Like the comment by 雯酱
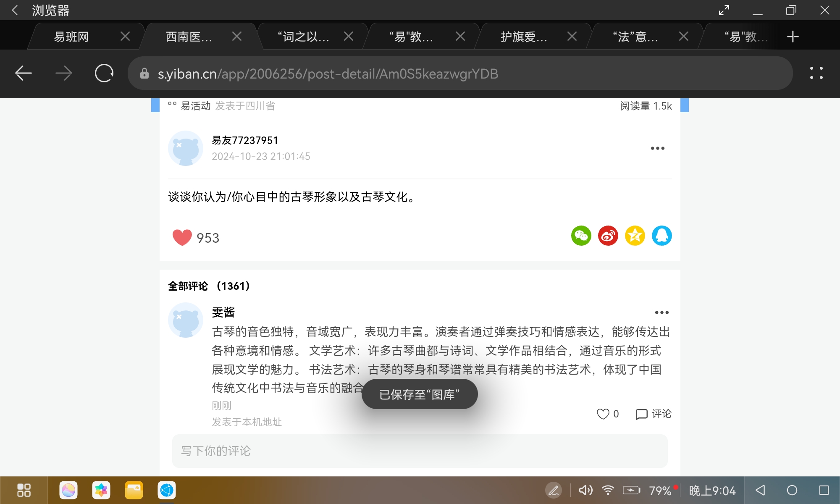This screenshot has width=840, height=504. 603,414
